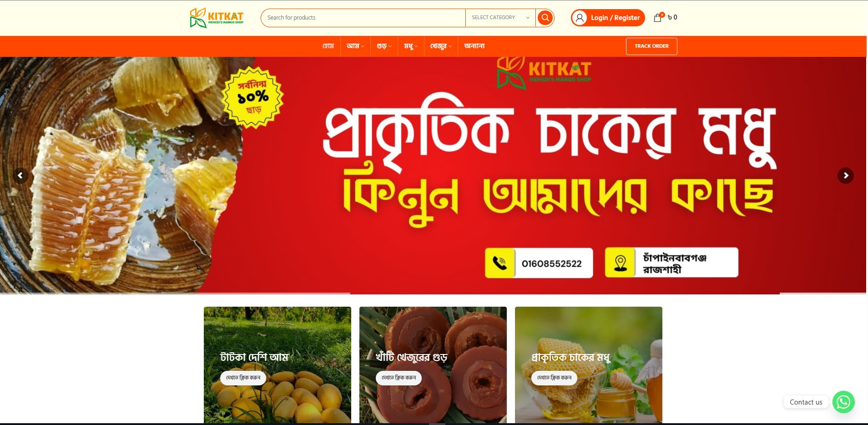Go to previous banner slide arrow

(x=20, y=176)
